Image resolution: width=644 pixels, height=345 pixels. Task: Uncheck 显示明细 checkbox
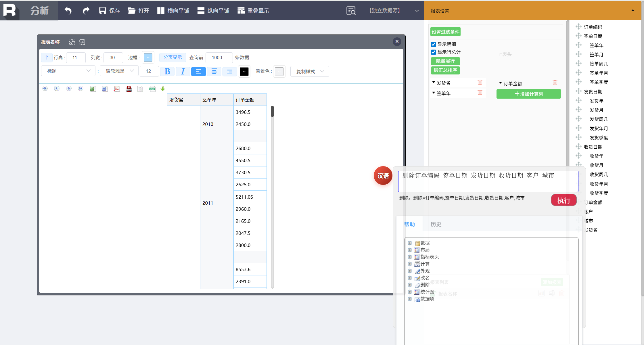tap(434, 44)
